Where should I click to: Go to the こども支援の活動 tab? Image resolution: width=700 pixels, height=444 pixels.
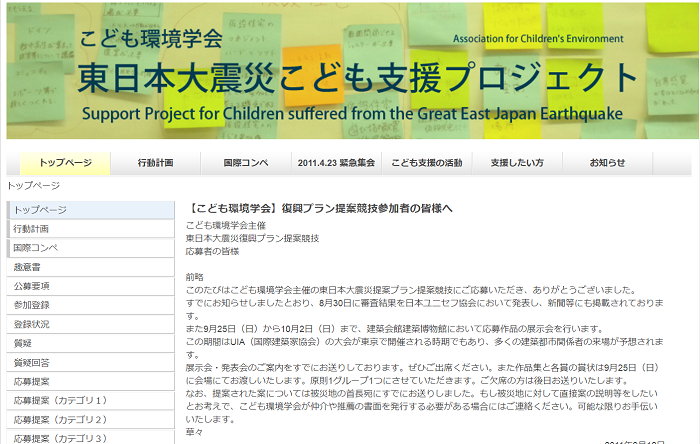[427, 162]
